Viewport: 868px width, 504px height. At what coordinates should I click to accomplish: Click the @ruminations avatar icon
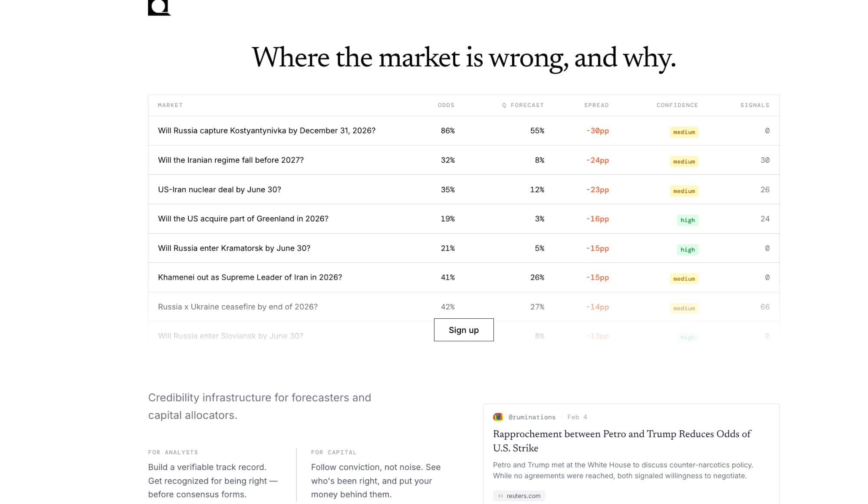point(498,417)
